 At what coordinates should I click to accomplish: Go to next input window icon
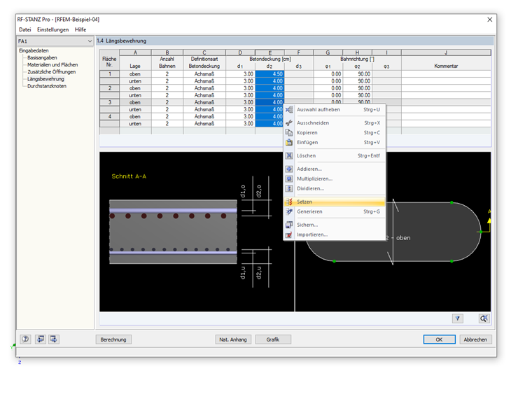(x=54, y=339)
